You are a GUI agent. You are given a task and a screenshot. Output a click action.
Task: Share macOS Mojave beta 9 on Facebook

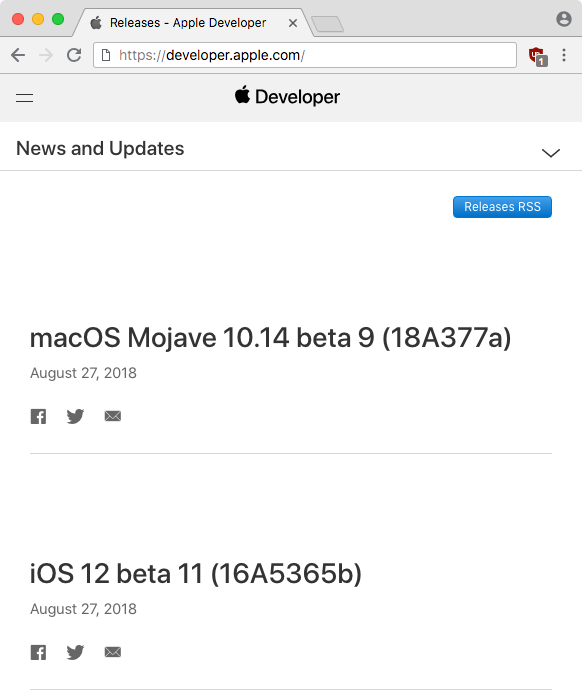(38, 417)
